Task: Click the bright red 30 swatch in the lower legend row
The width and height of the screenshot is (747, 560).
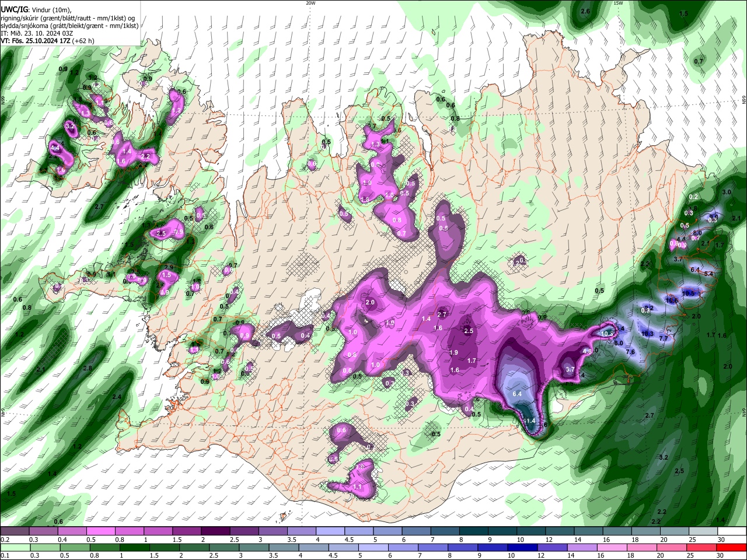Action: [x=730, y=547]
